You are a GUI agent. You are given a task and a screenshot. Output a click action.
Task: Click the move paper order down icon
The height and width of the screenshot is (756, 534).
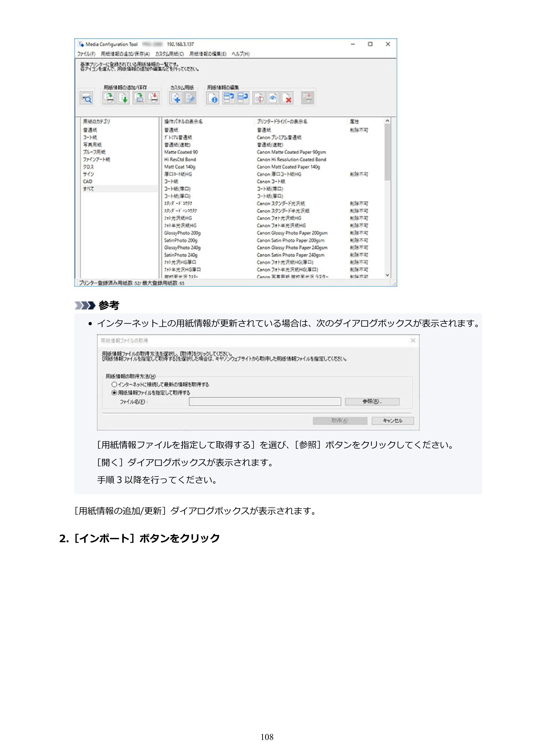[x=243, y=98]
